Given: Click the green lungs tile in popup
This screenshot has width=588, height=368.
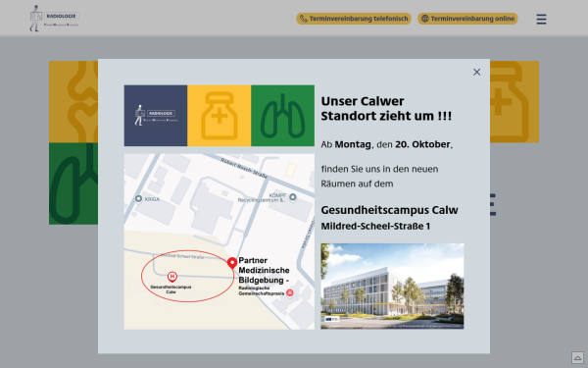Looking at the screenshot, I should (283, 116).
